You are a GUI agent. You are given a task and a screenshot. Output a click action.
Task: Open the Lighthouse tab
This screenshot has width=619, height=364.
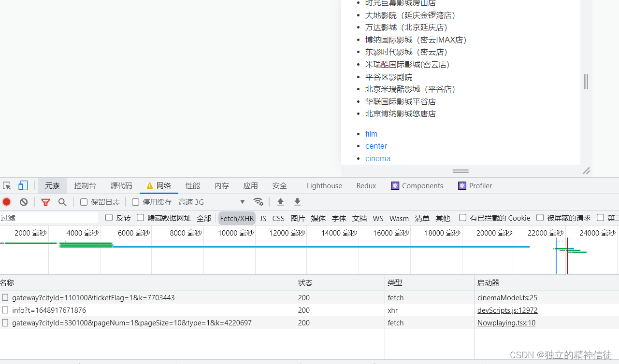click(324, 186)
